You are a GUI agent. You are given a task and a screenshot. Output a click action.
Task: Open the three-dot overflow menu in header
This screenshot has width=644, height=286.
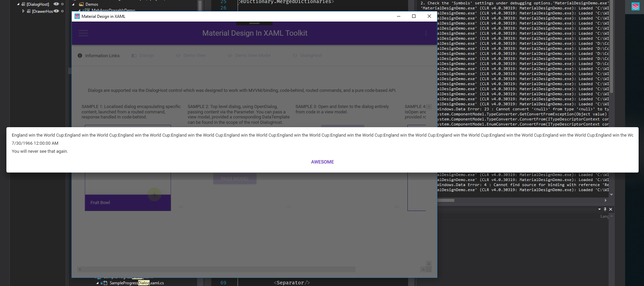tap(426, 33)
